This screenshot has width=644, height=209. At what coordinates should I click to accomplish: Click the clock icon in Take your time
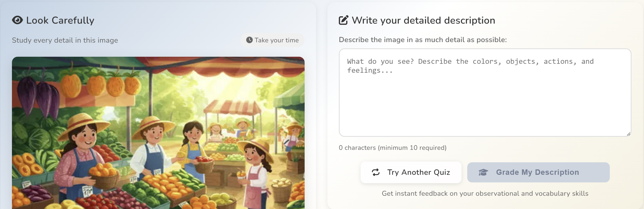249,40
